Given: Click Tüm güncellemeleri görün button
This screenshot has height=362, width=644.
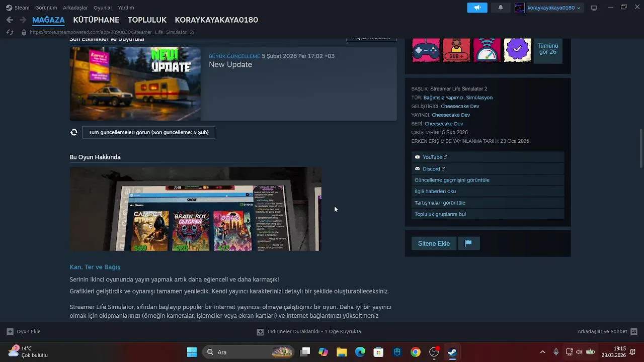Looking at the screenshot, I should point(148,132).
